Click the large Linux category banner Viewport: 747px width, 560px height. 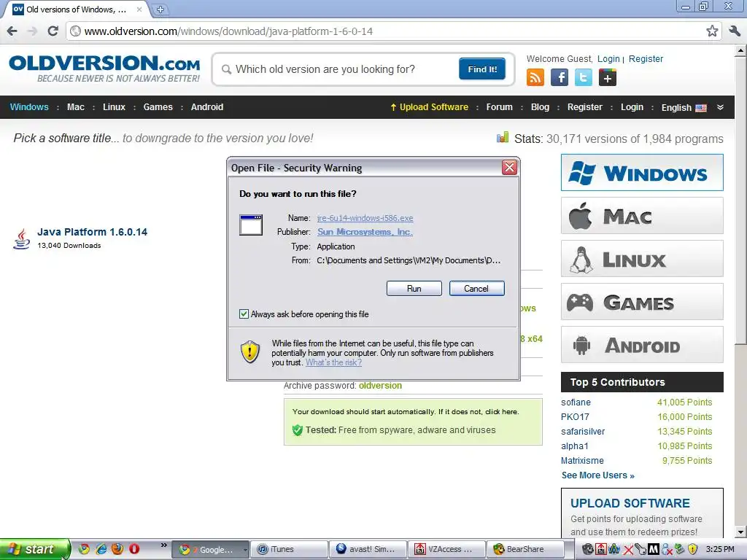coord(642,259)
